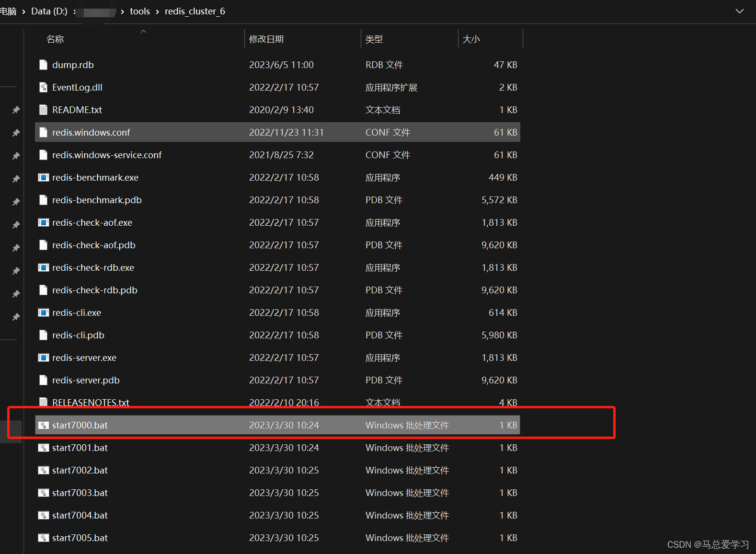
Task: Select the file named start7000.bat
Action: [x=80, y=425]
